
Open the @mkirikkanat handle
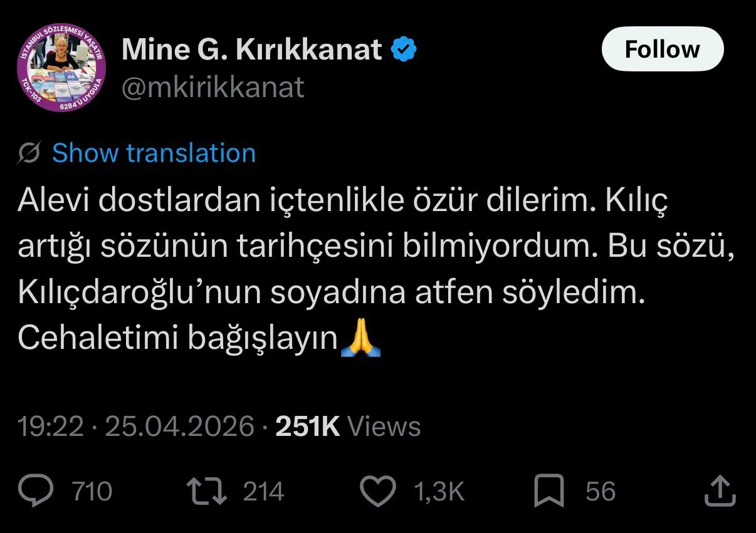tap(213, 87)
